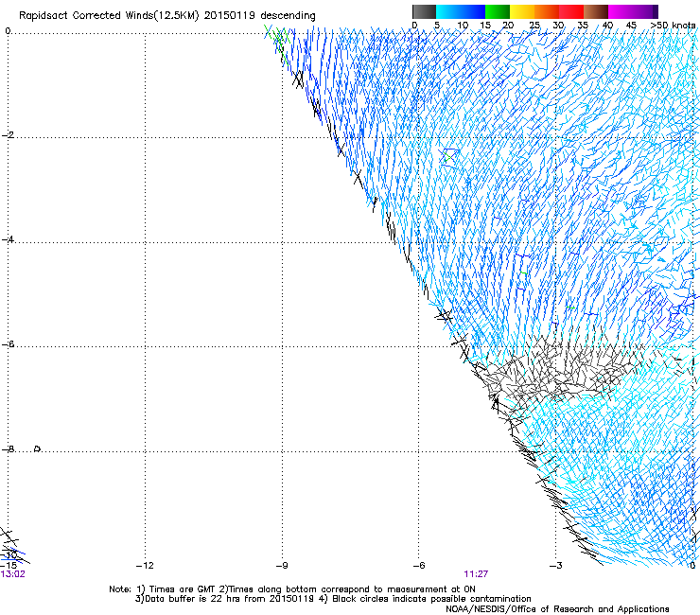Click the red 30-35 knots color segment
Viewport: 700px width, 615px height.
pyautogui.click(x=571, y=11)
